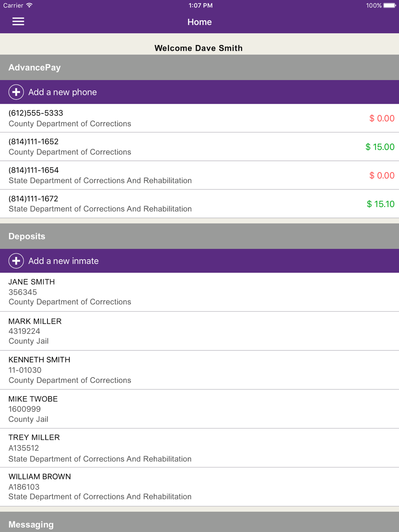Select phone number (612)555-5333
Screen dimensions: 399x532
(x=36, y=113)
